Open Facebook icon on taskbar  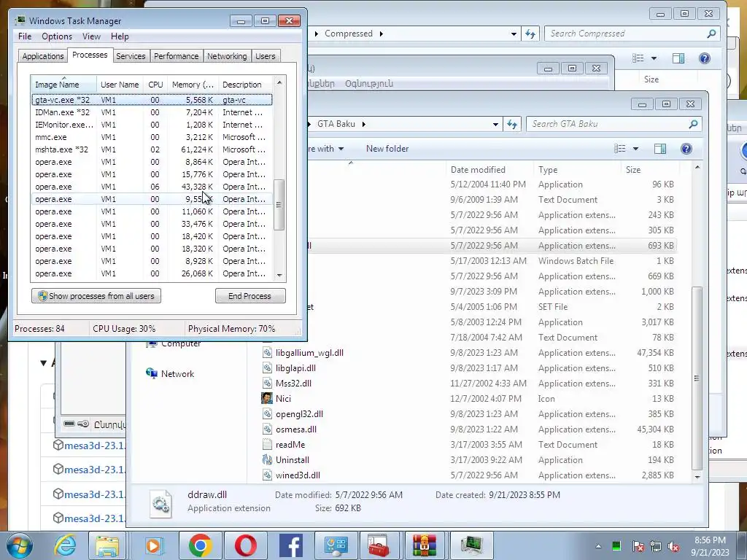(x=291, y=545)
